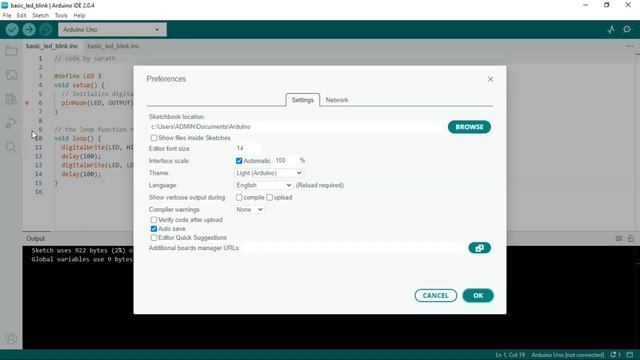This screenshot has height=360, width=640.
Task: Click the BROWSE button
Action: [469, 127]
